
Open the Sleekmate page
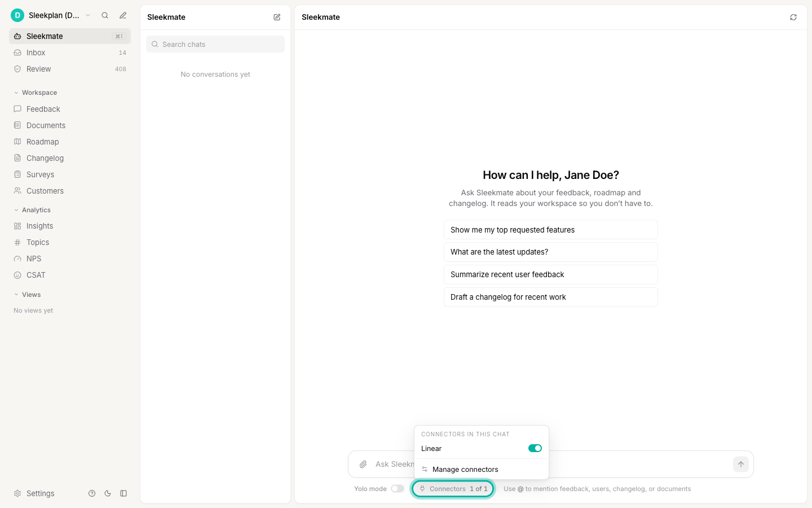click(x=70, y=36)
